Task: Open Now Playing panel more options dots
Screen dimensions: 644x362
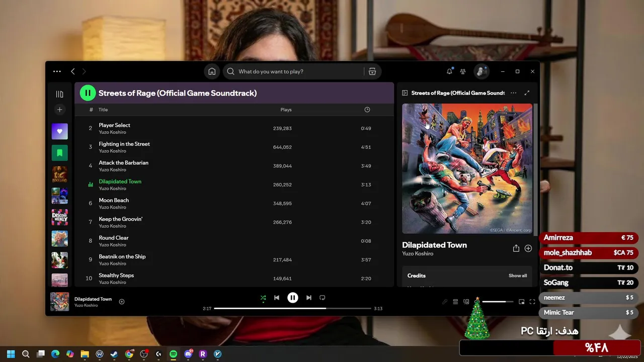Action: pos(513,93)
